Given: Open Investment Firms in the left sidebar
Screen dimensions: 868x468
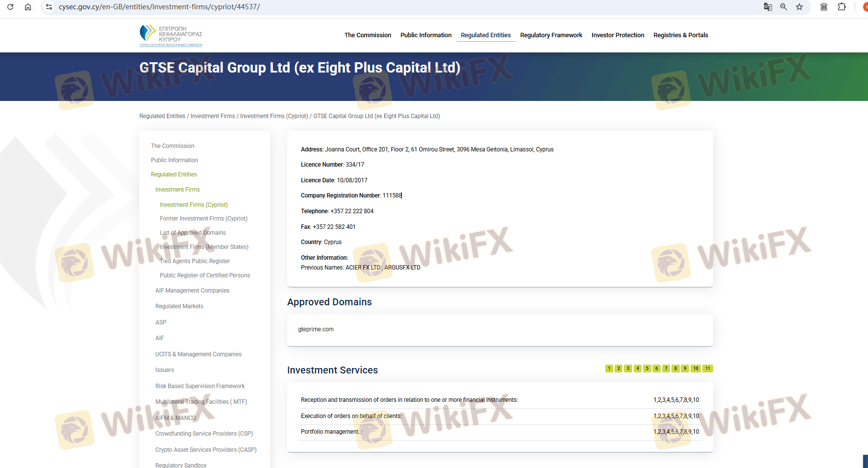Looking at the screenshot, I should coord(177,190).
